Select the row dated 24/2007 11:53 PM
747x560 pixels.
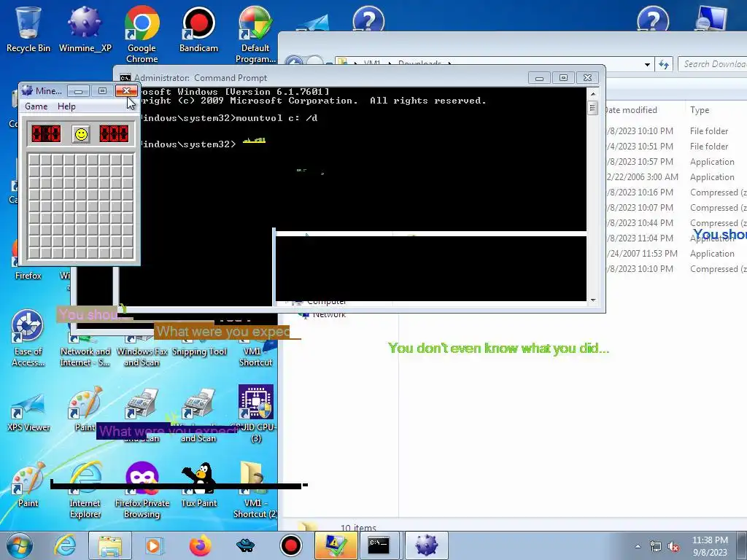[x=676, y=253]
